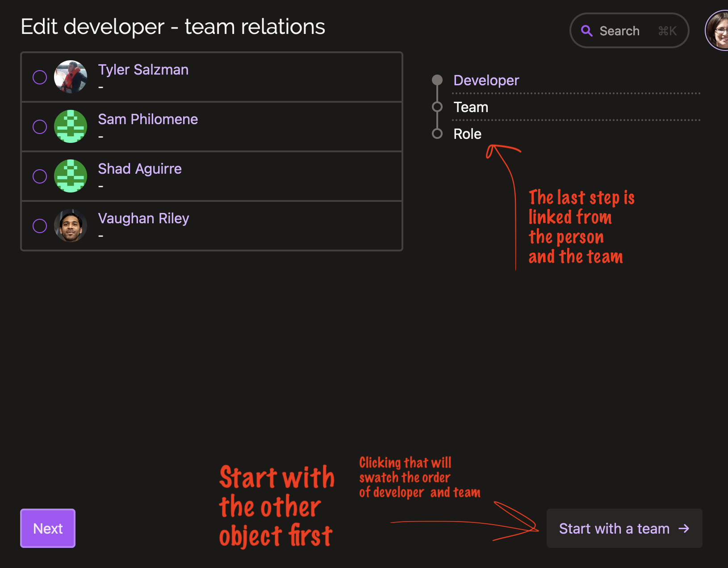Select the Vaughan Riley radio button
728x568 pixels.
pyautogui.click(x=40, y=226)
